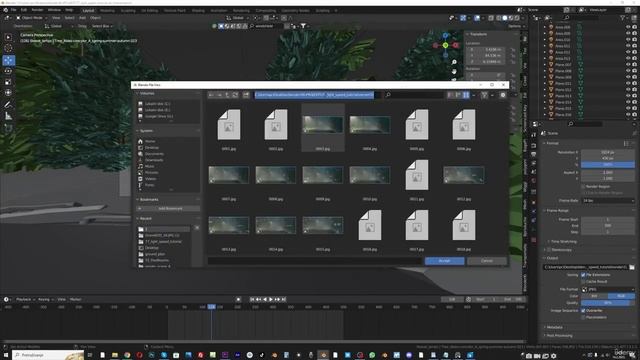Image resolution: width=640 pixels, height=360 pixels.
Task: Adjust resolution percentage slider
Action: click(x=608, y=164)
